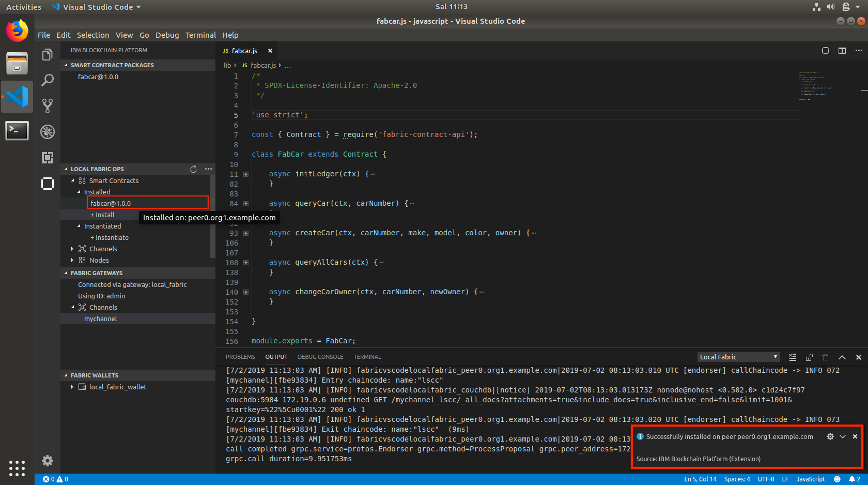Open the Activities overview
This screenshot has width=868, height=485.
tap(24, 7)
